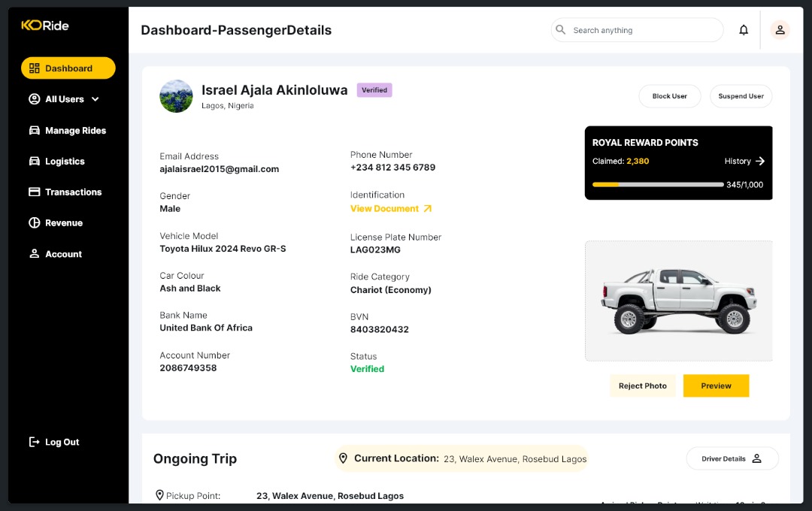Select the KORide logo
Image resolution: width=812 pixels, height=511 pixels.
coord(44,25)
